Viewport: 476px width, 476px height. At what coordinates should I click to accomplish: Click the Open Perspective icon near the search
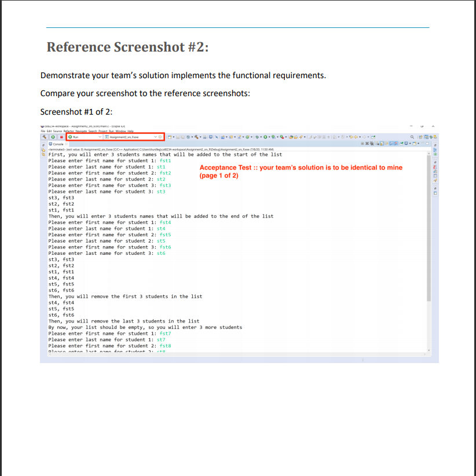[x=420, y=138]
